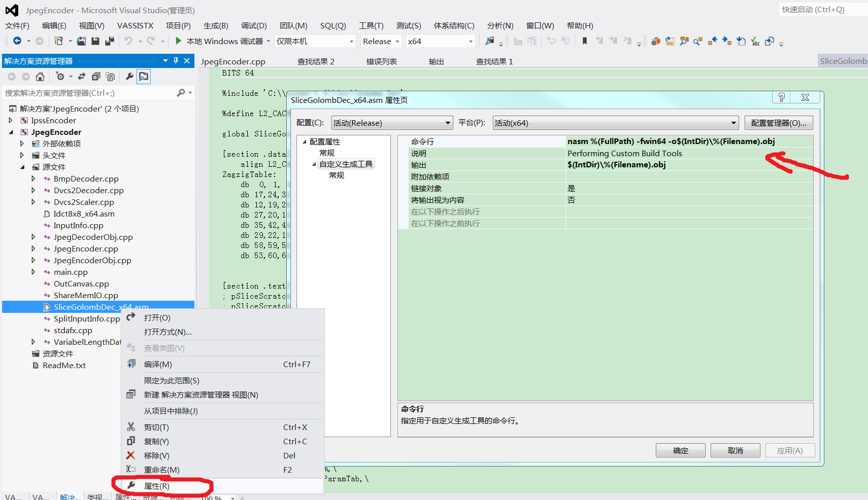Image resolution: width=868 pixels, height=500 pixels.
Task: Click the Visual Assist tomato options icon
Action: pos(656,41)
